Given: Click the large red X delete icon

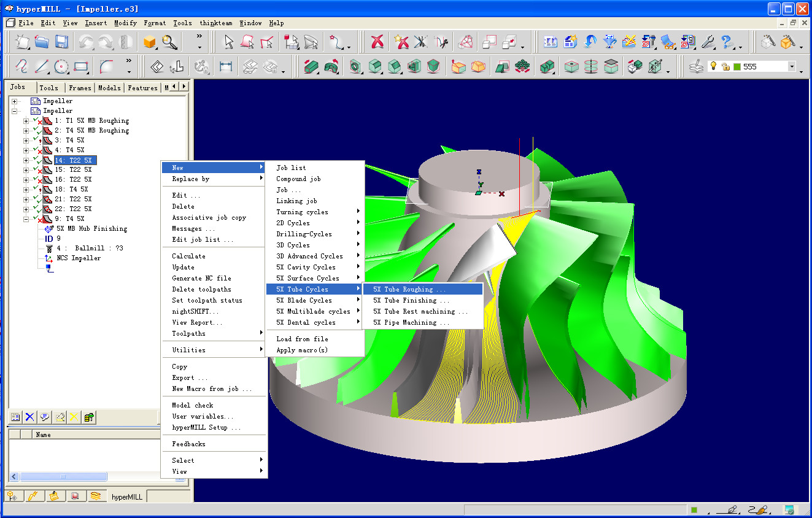Looking at the screenshot, I should [377, 42].
